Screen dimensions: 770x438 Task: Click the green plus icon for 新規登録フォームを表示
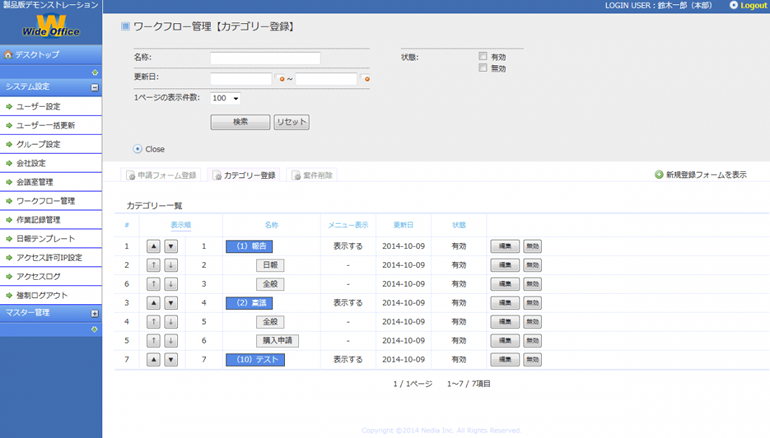(659, 174)
